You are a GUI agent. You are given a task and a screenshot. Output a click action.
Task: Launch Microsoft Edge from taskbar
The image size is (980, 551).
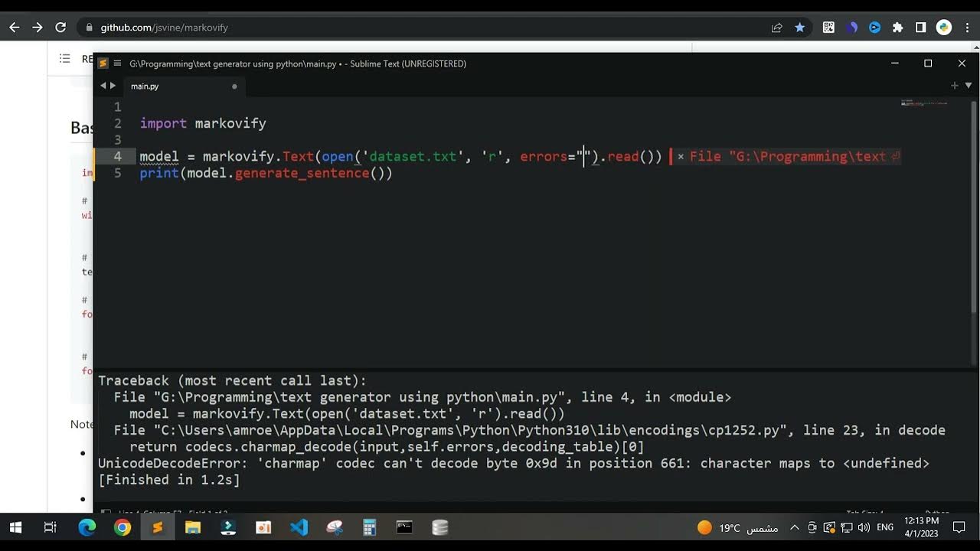pyautogui.click(x=87, y=527)
